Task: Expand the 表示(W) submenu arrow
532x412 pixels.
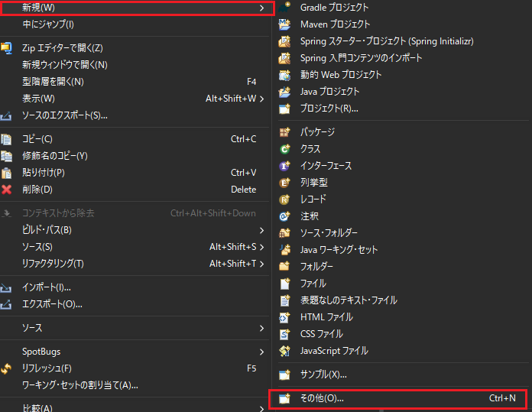Action: (261, 99)
